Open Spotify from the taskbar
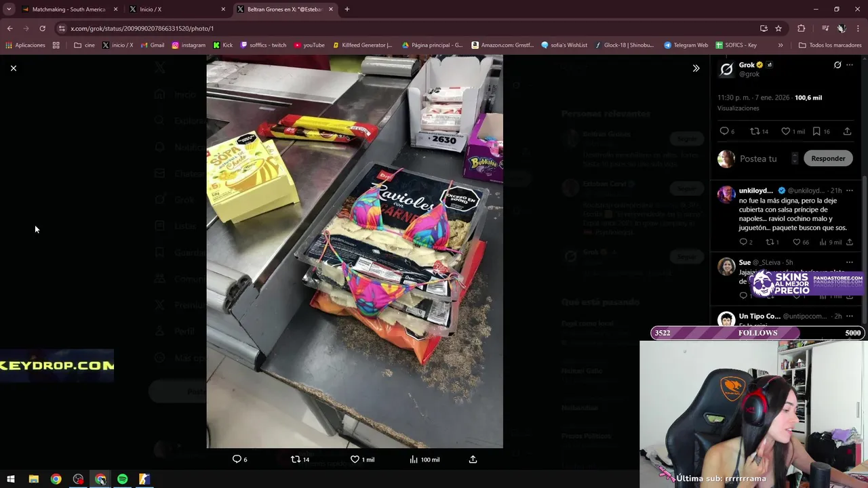 click(123, 479)
